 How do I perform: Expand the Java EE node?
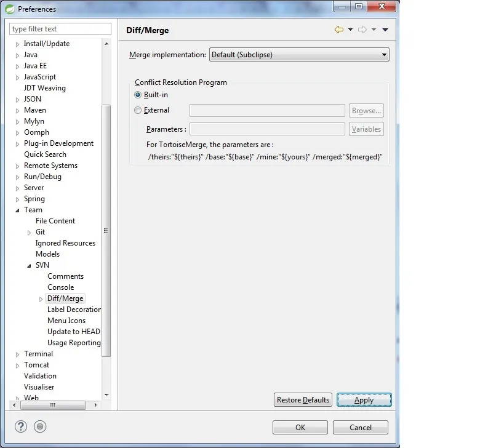17,66
